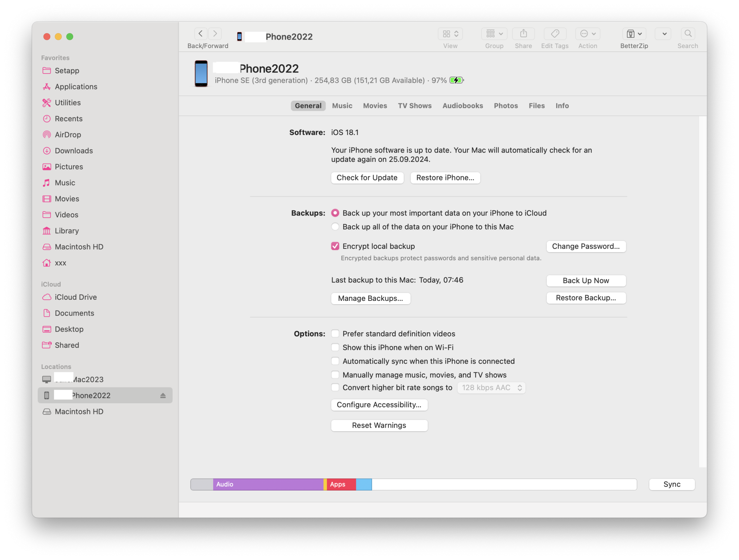Switch to the Info tab

(x=562, y=106)
